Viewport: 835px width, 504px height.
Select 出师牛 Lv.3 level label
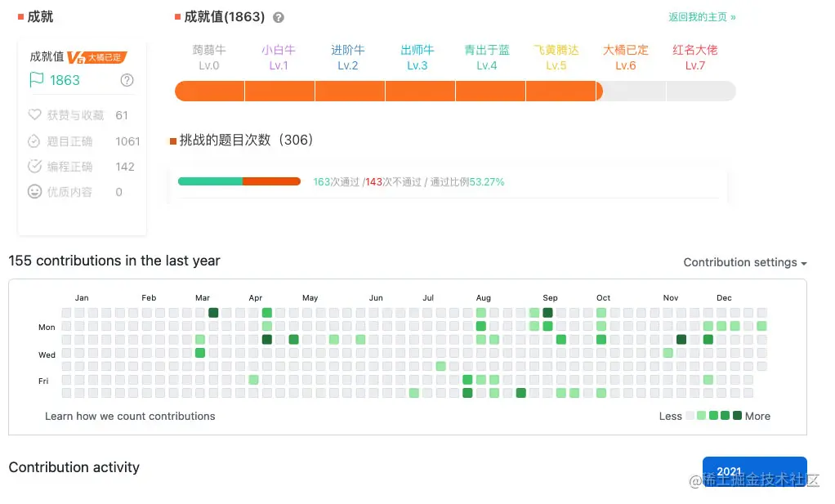click(417, 57)
